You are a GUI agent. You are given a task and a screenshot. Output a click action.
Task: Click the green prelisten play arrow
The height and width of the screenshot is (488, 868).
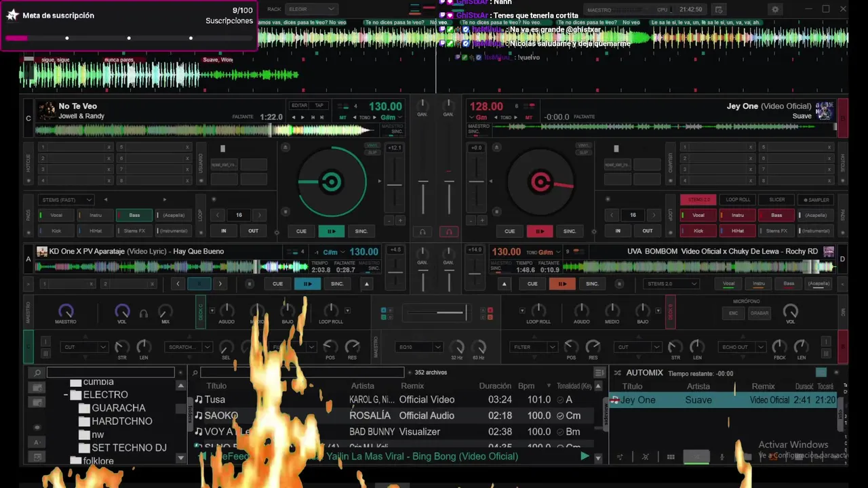tap(585, 456)
